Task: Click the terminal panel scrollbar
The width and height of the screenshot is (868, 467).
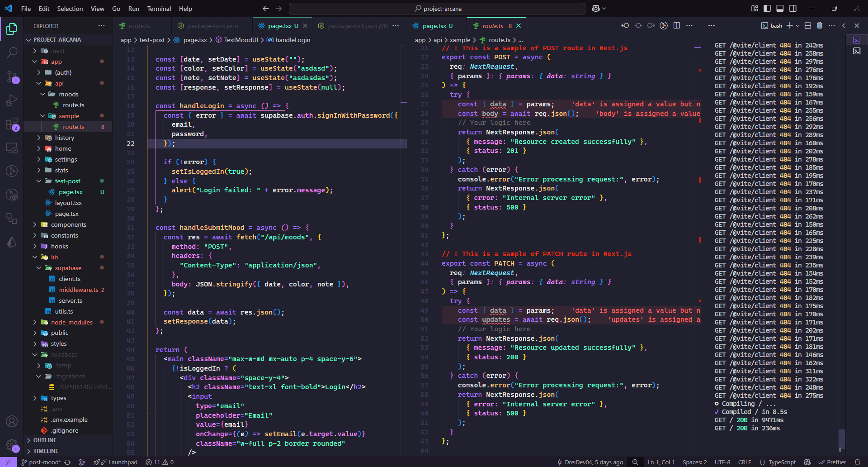Action: point(841,439)
